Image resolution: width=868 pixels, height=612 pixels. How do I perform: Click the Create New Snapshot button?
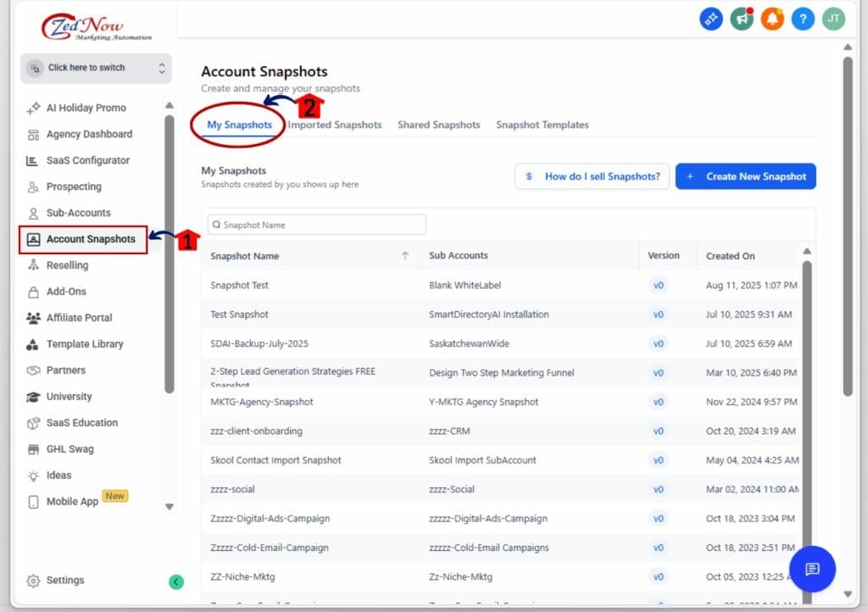click(x=745, y=176)
